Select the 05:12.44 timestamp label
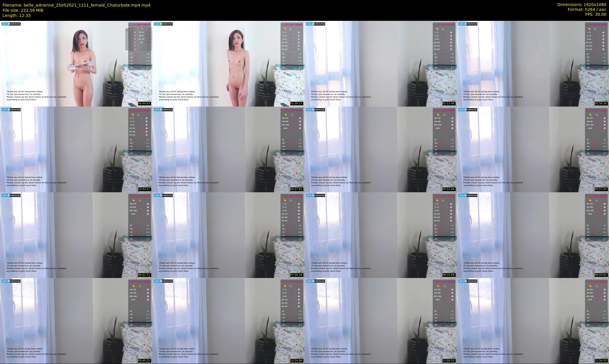 [448, 189]
